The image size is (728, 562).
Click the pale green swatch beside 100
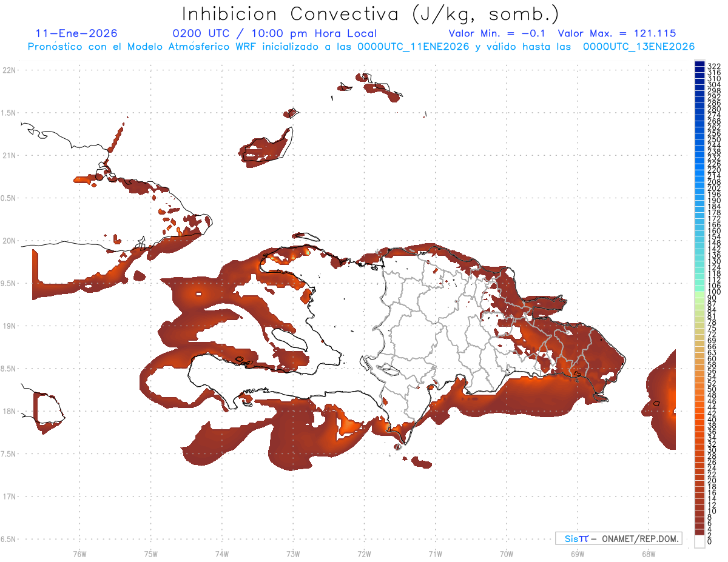point(699,294)
